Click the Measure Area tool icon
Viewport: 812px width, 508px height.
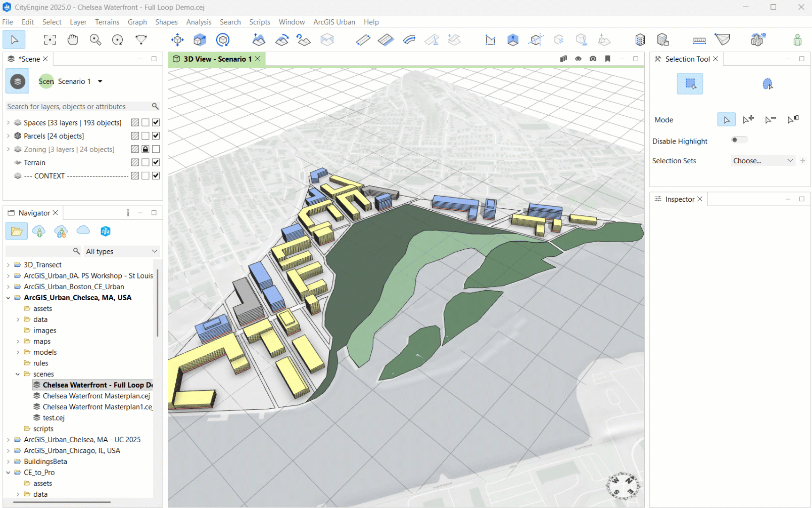pos(722,40)
